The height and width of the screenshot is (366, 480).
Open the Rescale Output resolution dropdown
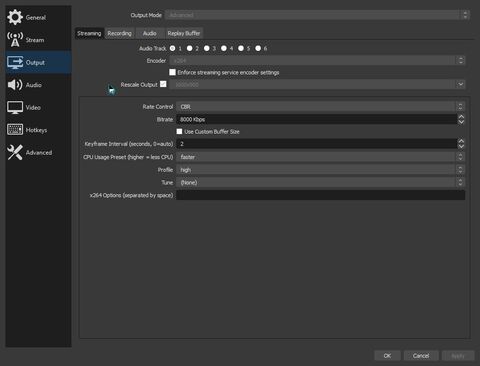pos(317,84)
